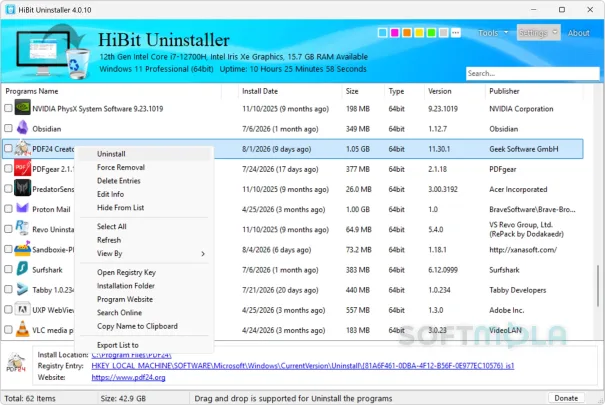The height and width of the screenshot is (405, 605).
Task: Click the PDFgear red icon
Action: click(x=22, y=168)
